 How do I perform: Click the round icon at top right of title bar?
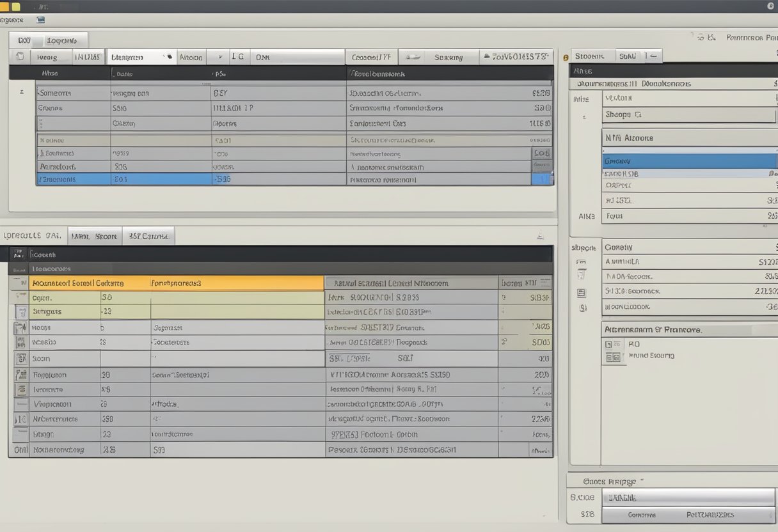[x=770, y=6]
